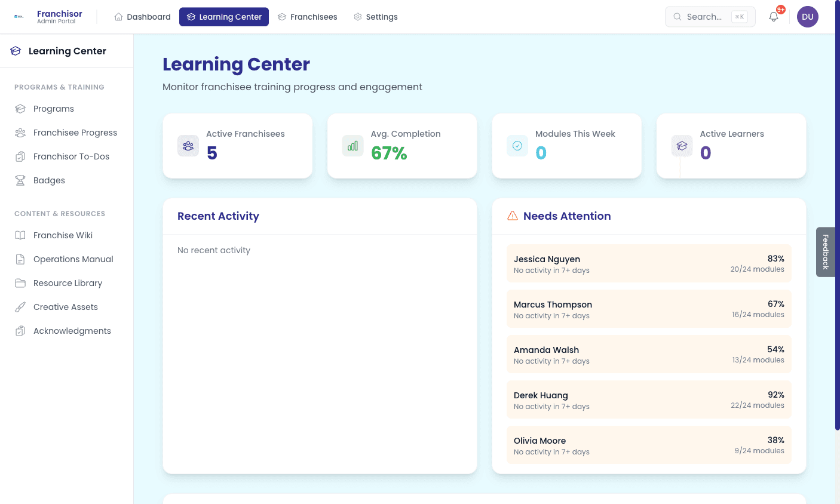
Task: Open the Operations Manual link
Action: tap(73, 259)
